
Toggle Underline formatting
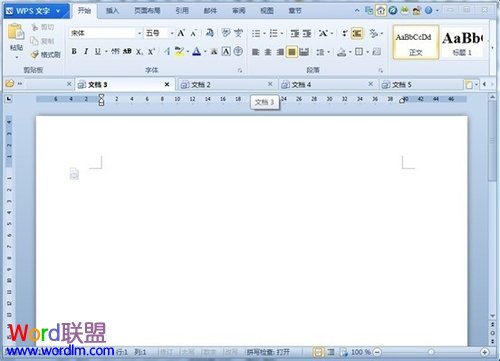pos(98,51)
